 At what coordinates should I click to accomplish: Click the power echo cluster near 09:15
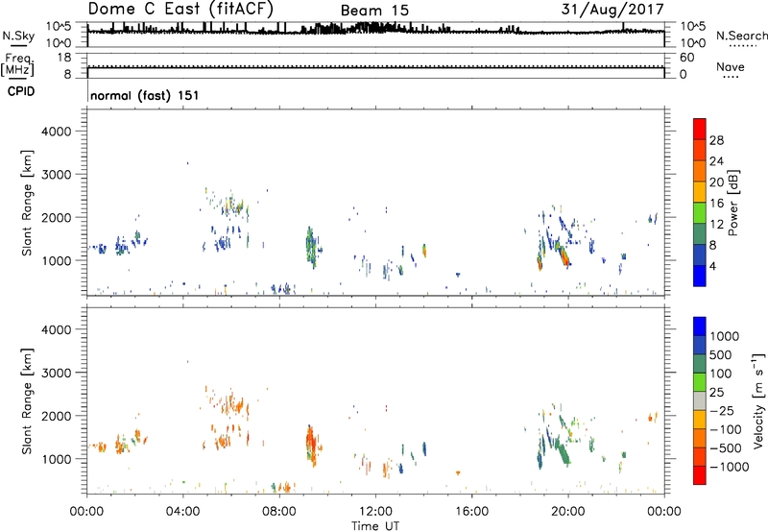pyautogui.click(x=311, y=247)
